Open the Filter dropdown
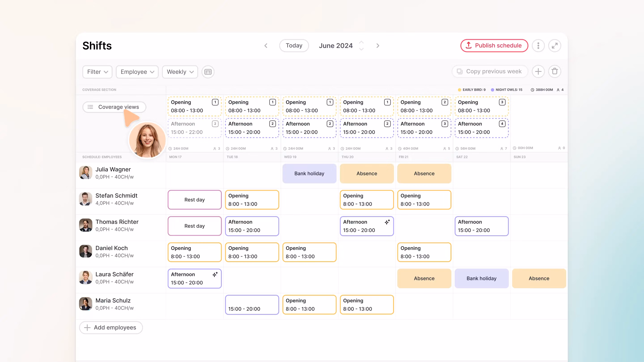This screenshot has width=644, height=362. tap(97, 72)
